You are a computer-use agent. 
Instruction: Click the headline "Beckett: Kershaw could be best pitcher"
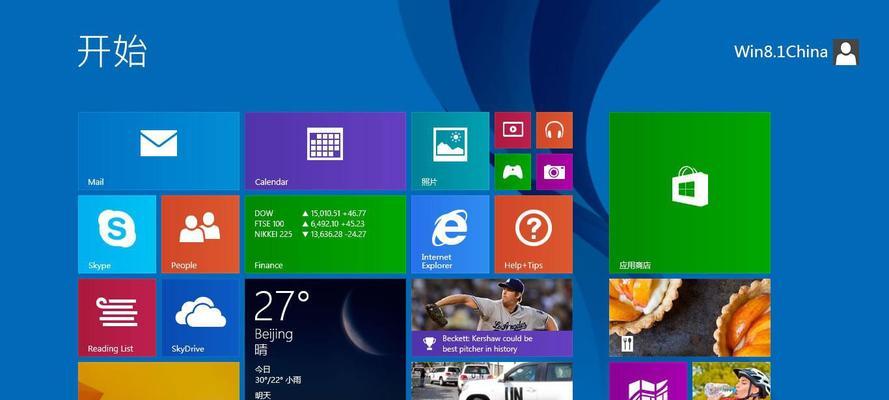coord(488,343)
